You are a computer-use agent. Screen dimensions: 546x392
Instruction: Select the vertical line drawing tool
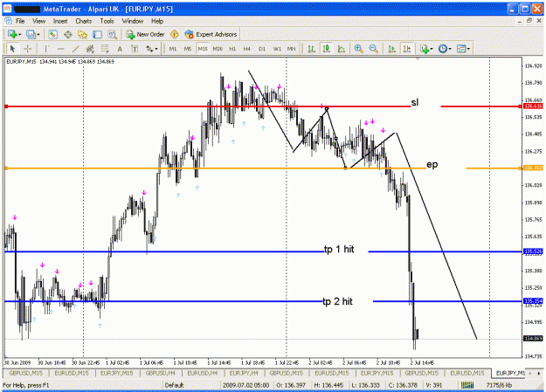[x=46, y=49]
